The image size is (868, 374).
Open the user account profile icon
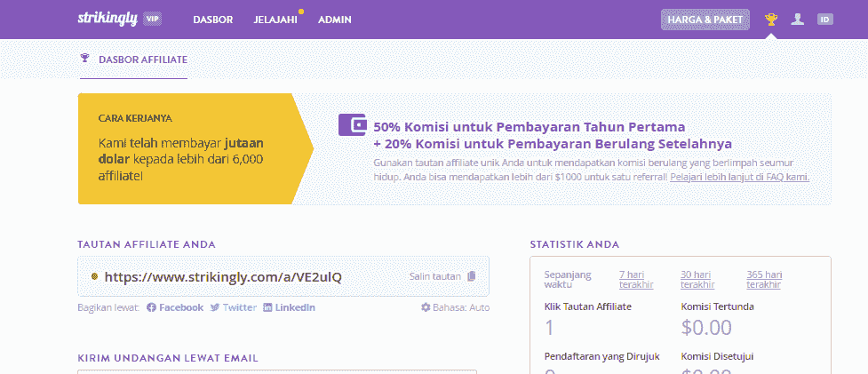pyautogui.click(x=797, y=20)
